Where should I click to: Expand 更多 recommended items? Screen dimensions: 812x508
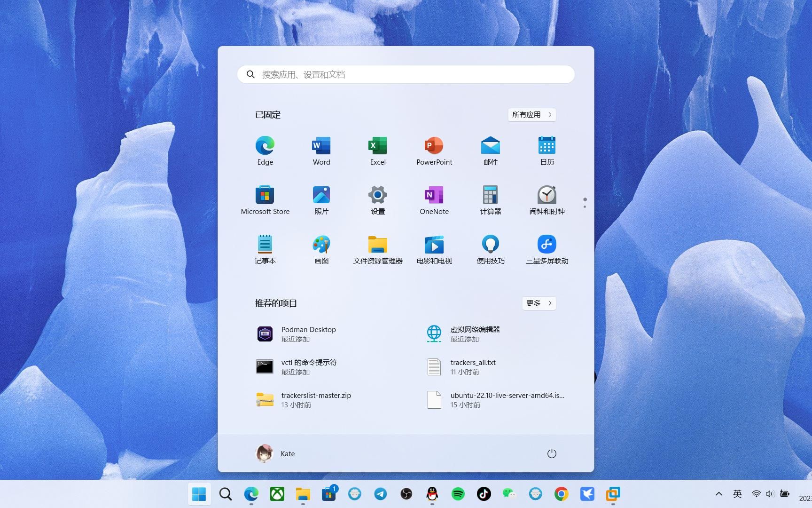click(x=539, y=303)
